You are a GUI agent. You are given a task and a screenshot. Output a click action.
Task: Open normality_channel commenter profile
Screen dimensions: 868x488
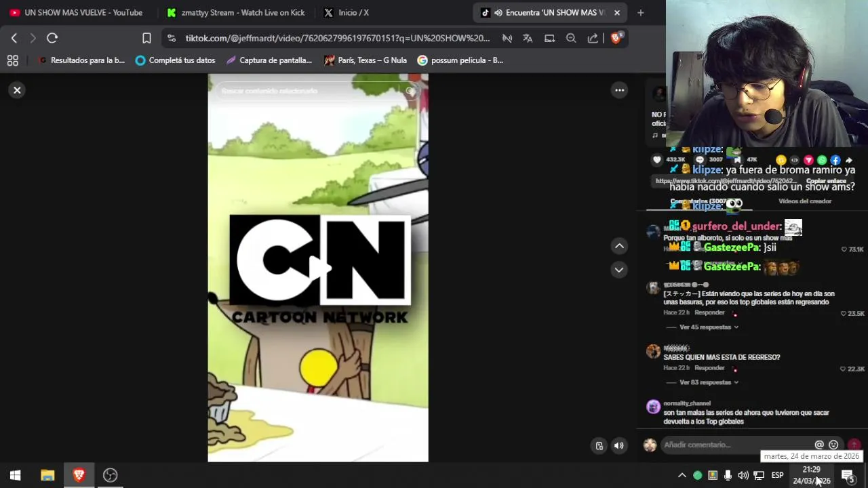click(687, 403)
